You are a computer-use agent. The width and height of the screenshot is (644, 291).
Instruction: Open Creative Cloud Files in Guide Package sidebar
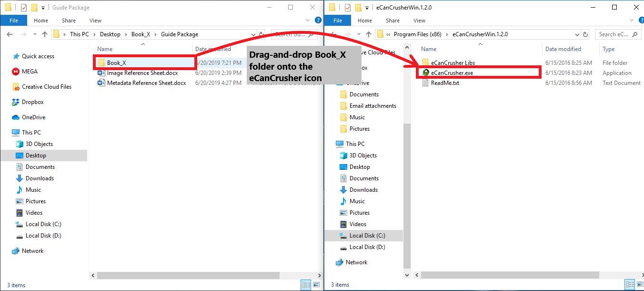42,87
